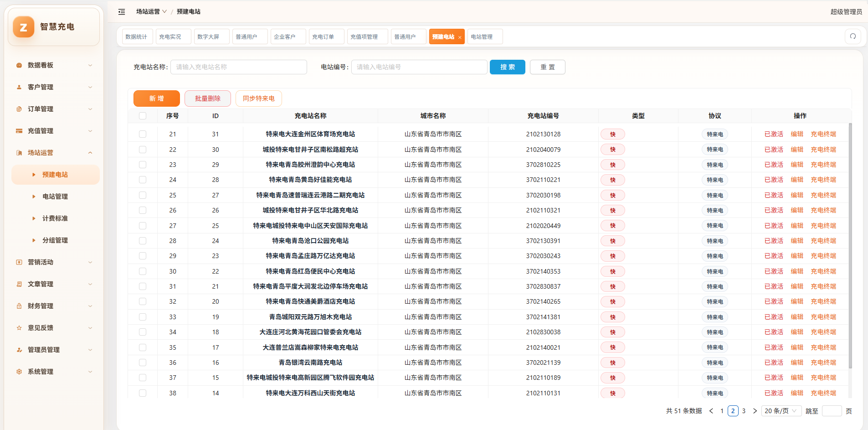The height and width of the screenshot is (430, 868).
Task: Close the 预建电站 tab with its x icon
Action: [x=460, y=37]
